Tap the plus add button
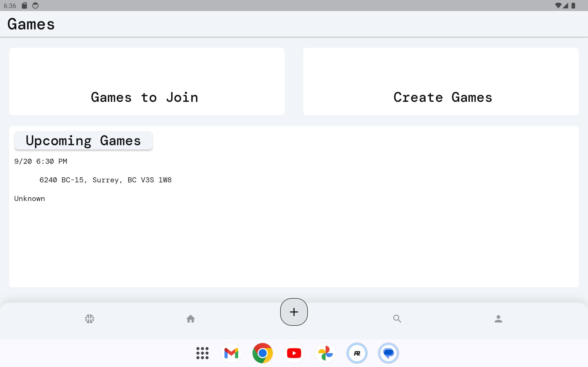 tap(294, 312)
